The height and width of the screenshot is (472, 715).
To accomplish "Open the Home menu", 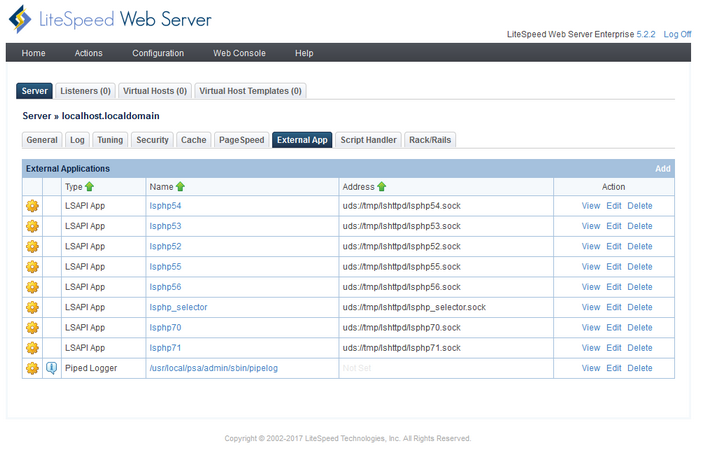I will (33, 53).
